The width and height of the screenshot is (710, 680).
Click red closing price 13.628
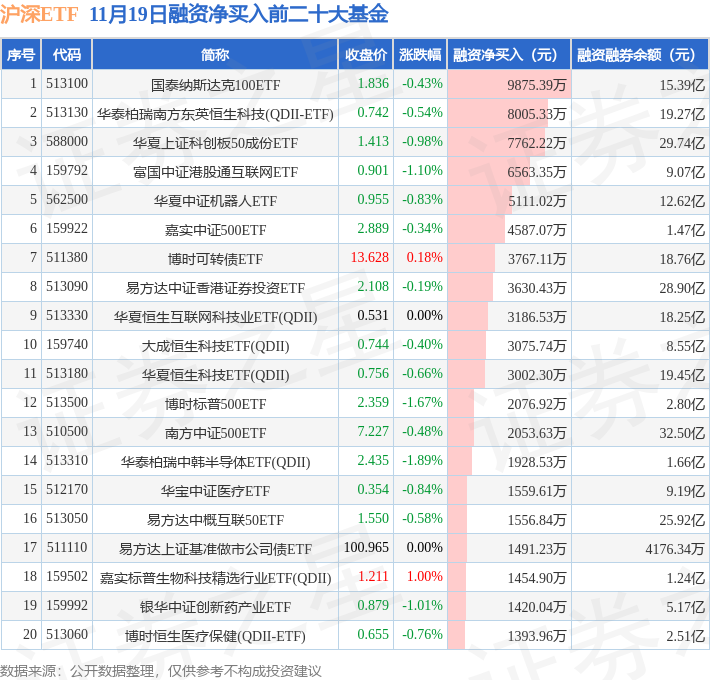(x=369, y=258)
